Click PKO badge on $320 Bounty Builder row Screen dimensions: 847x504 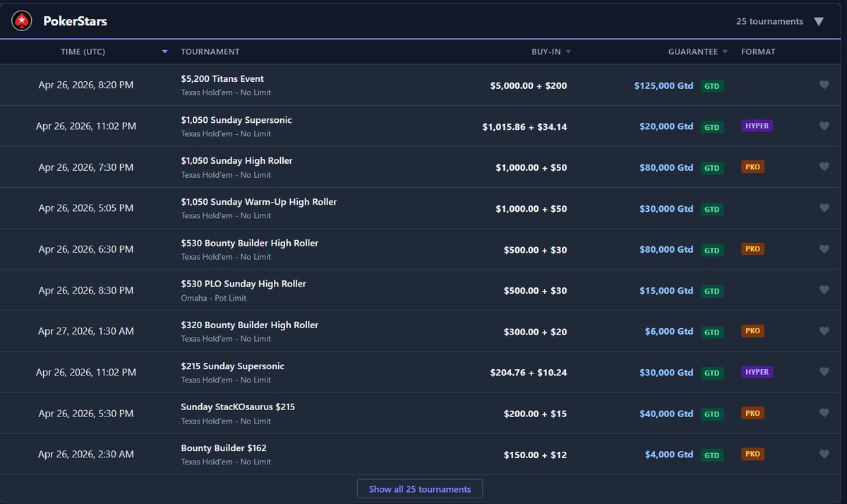tap(752, 331)
